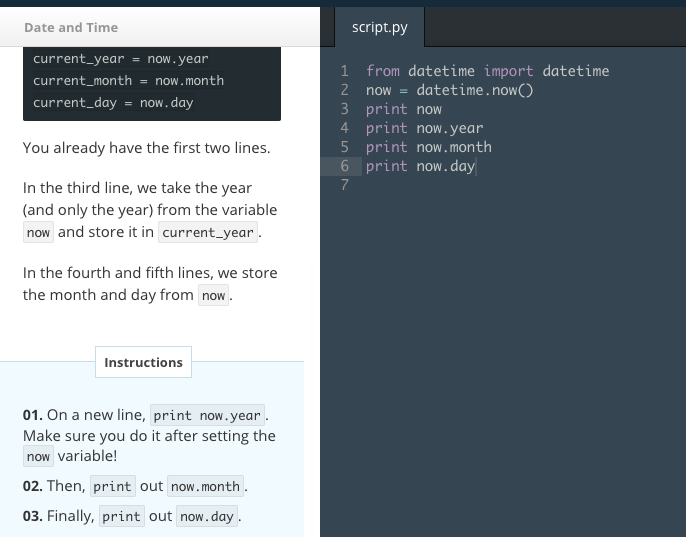Click 'current_day = now.day' in the example block
Viewport: 686px width, 537px height.
coord(113,103)
